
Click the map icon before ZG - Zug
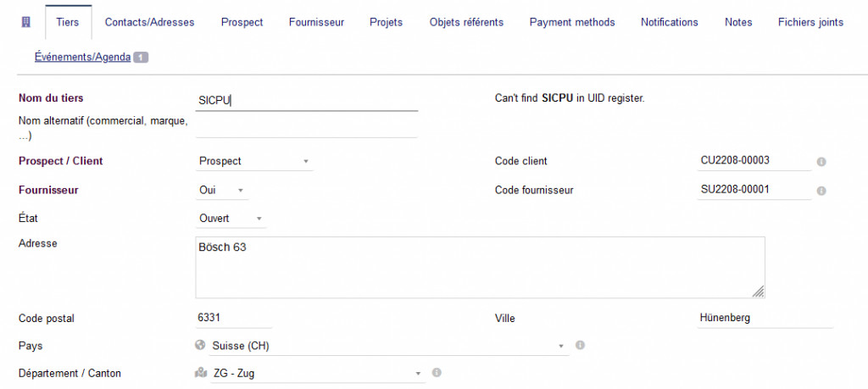click(201, 373)
